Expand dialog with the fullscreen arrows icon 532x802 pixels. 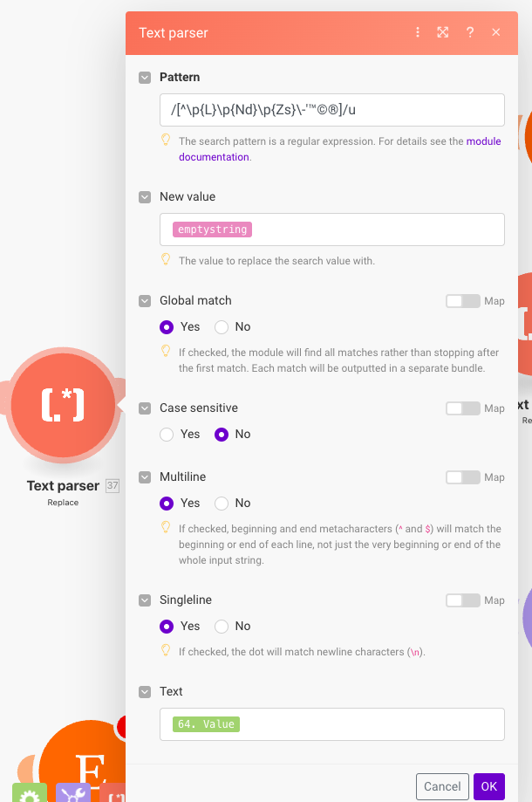tap(442, 32)
